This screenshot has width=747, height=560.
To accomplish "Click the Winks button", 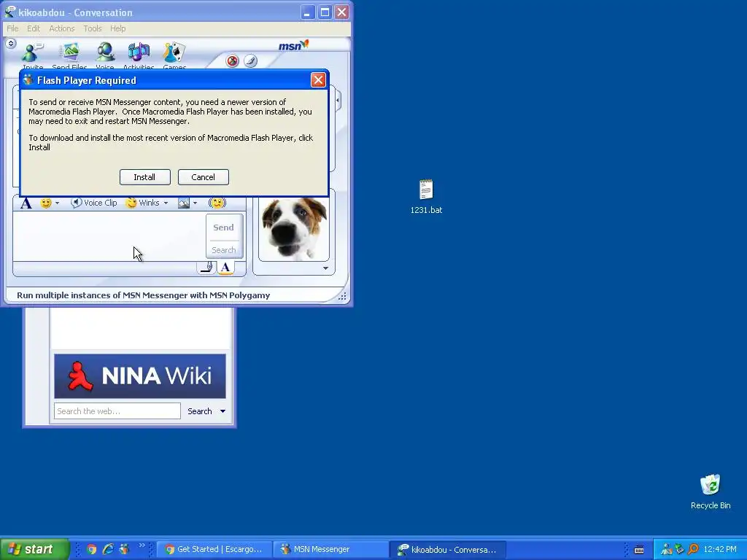I will (x=142, y=203).
